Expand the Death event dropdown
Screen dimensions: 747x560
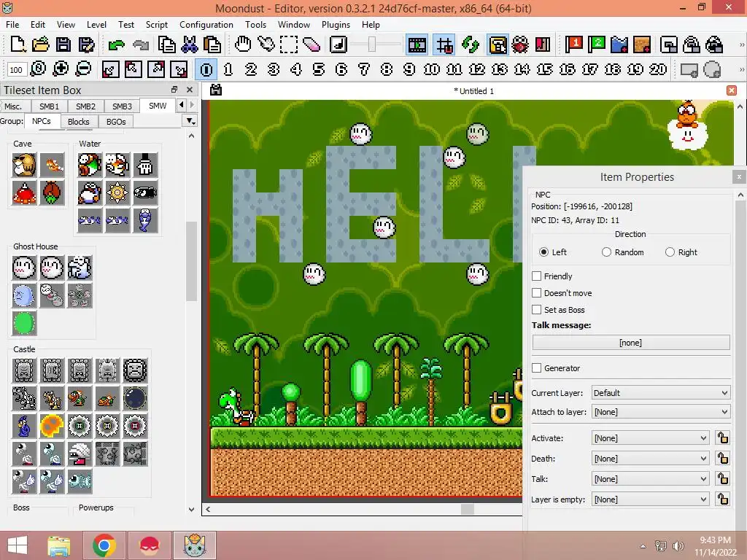point(650,459)
